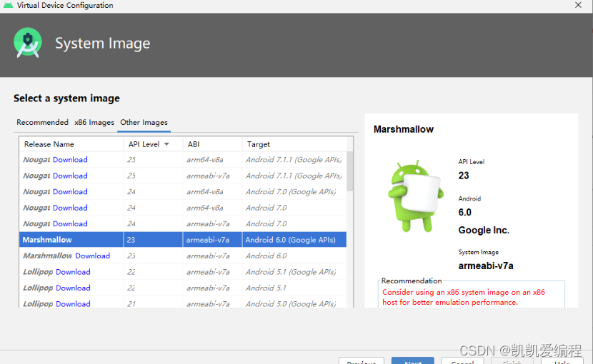Screen dimensions: 593x364
Task: Click the 'Marshmallow' details panel heading
Action: (404, 129)
